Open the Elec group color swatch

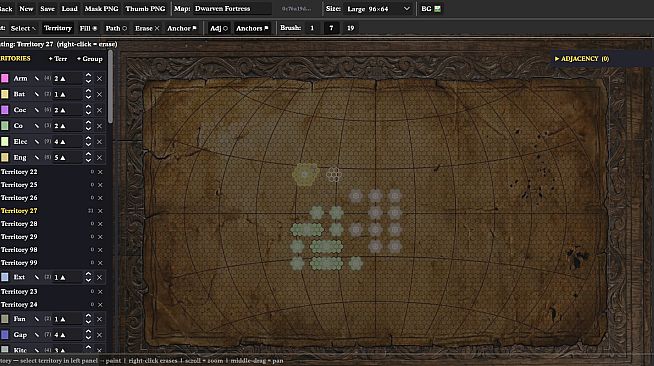5,142
